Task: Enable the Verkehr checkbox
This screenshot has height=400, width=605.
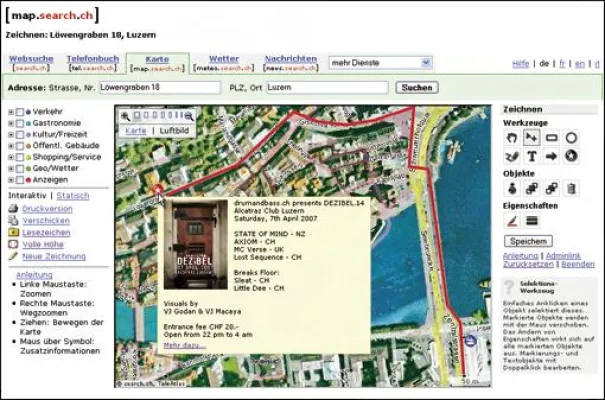Action: tap(20, 112)
